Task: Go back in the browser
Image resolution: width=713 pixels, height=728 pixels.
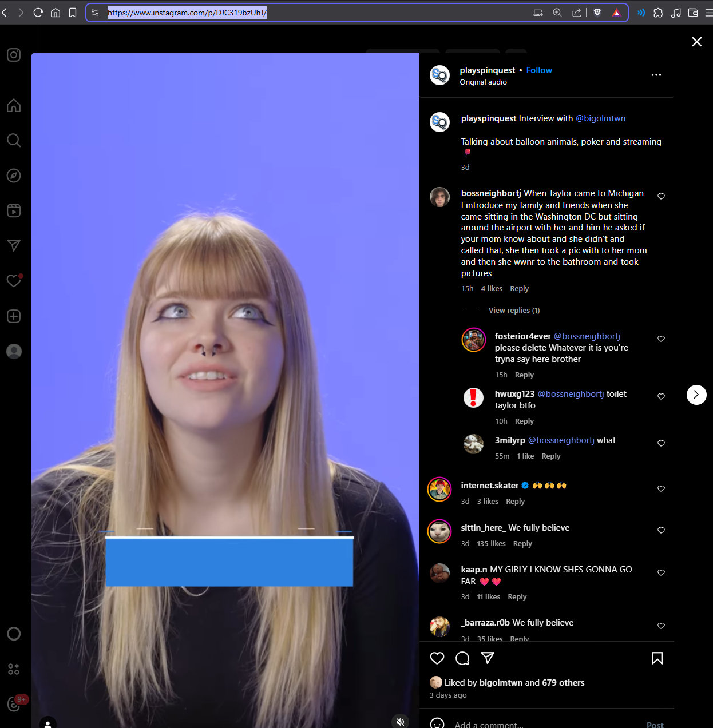Action: 5,13
